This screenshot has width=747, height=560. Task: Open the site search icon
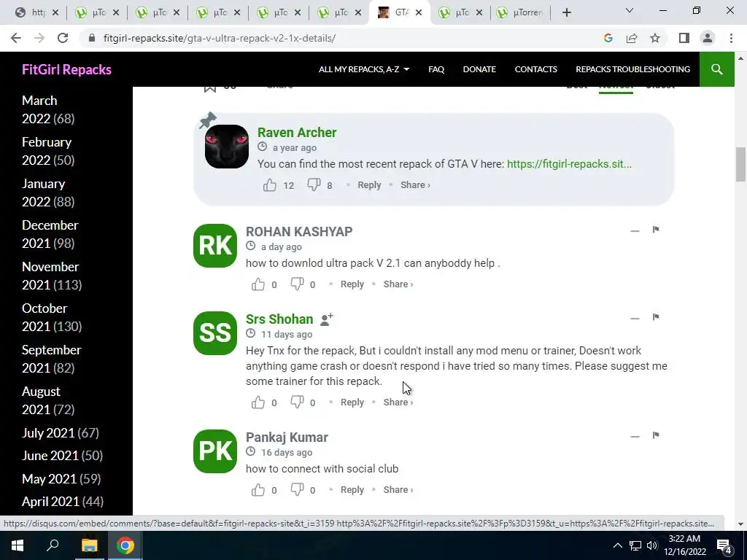[716, 69]
